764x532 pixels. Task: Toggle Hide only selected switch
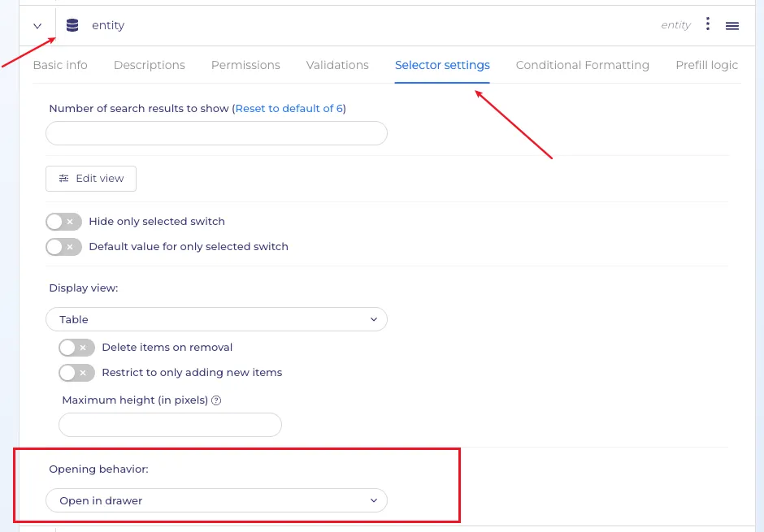(x=64, y=222)
